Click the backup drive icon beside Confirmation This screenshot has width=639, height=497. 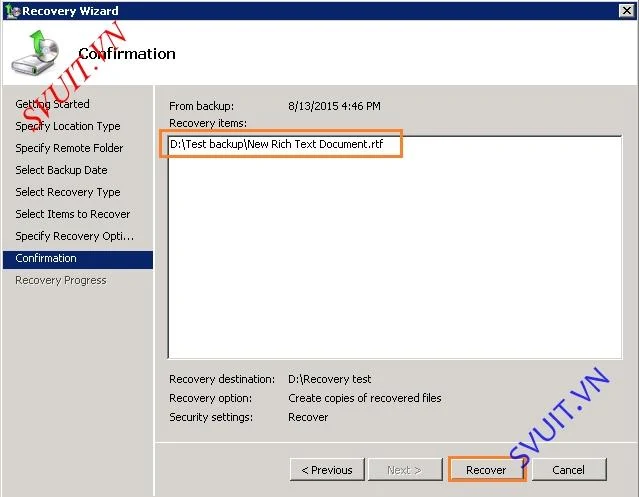click(35, 53)
